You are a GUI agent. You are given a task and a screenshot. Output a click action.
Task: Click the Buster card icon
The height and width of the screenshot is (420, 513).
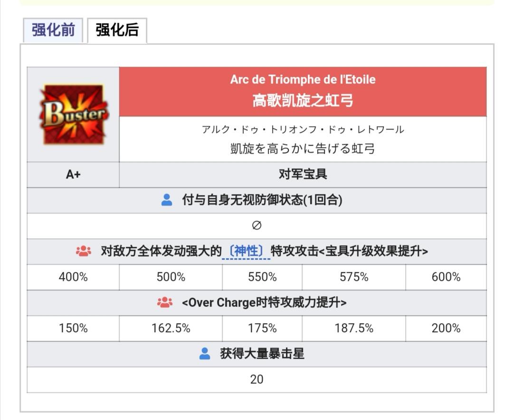(74, 114)
